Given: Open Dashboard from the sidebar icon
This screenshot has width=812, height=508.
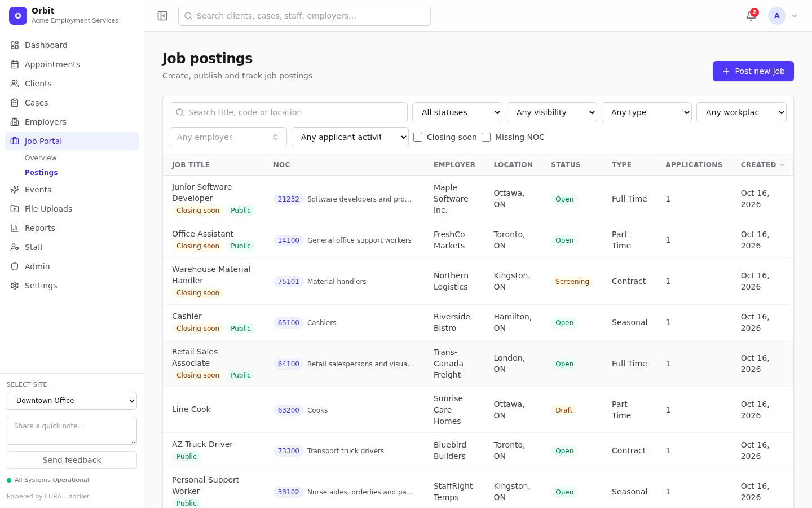Looking at the screenshot, I should pyautogui.click(x=15, y=45).
